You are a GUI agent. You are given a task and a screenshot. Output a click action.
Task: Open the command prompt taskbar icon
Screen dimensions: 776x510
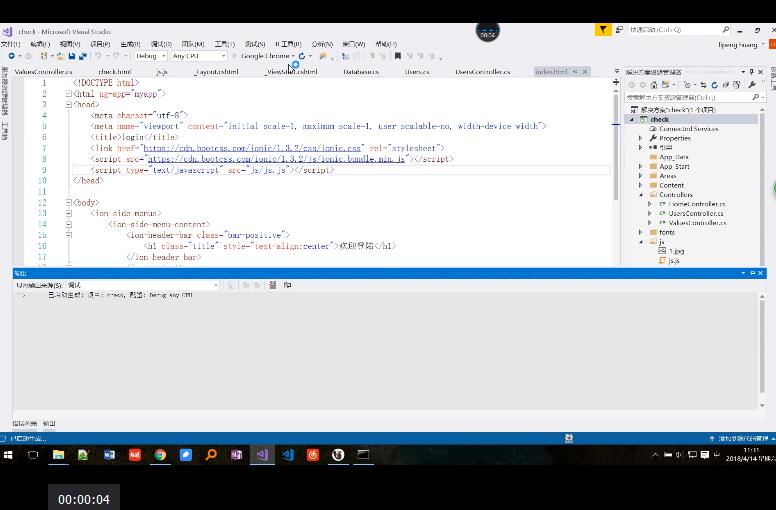[364, 455]
